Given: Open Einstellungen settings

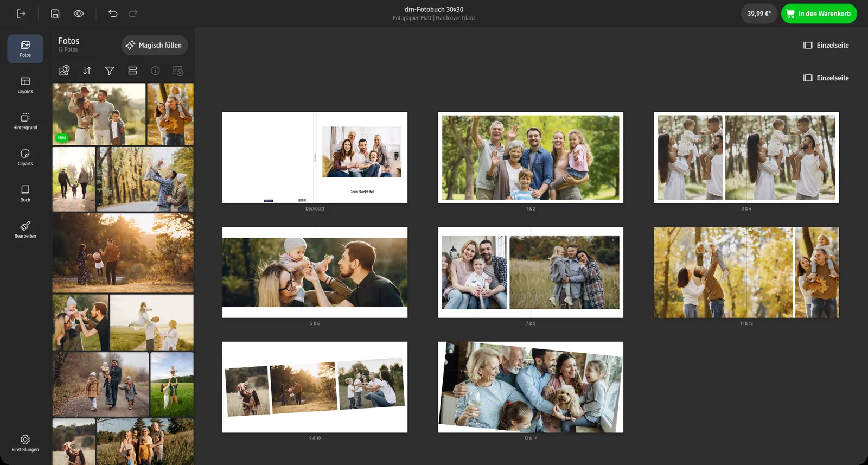Looking at the screenshot, I should click(25, 443).
